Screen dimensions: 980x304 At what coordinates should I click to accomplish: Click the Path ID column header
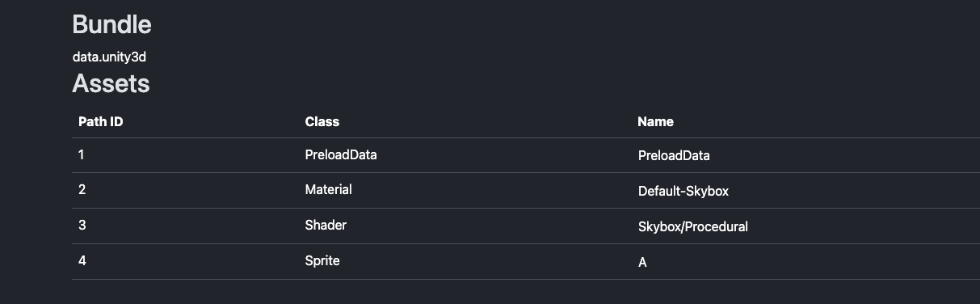point(100,121)
